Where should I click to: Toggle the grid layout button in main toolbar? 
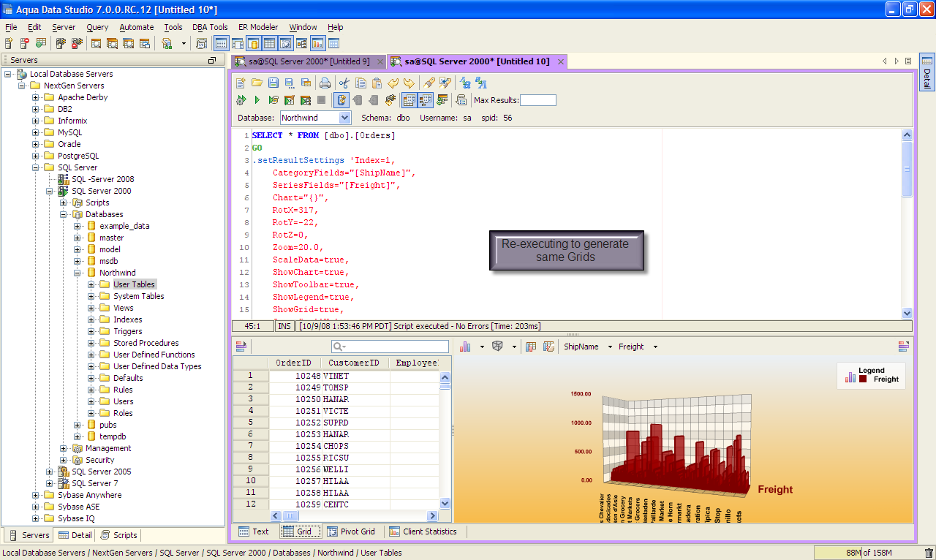pos(269,44)
